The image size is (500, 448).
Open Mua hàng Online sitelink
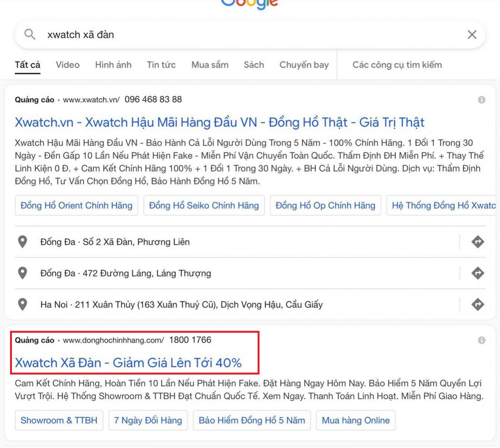[356, 420]
